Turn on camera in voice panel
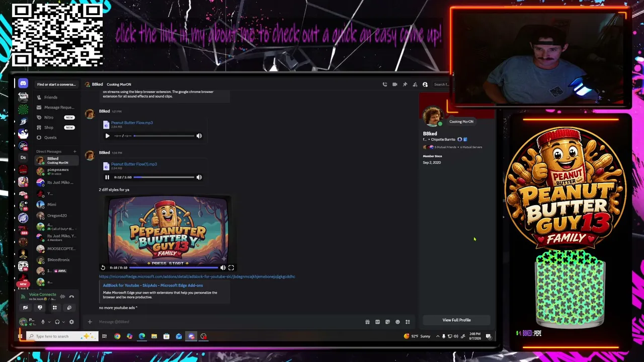The image size is (644, 362). coord(25,308)
